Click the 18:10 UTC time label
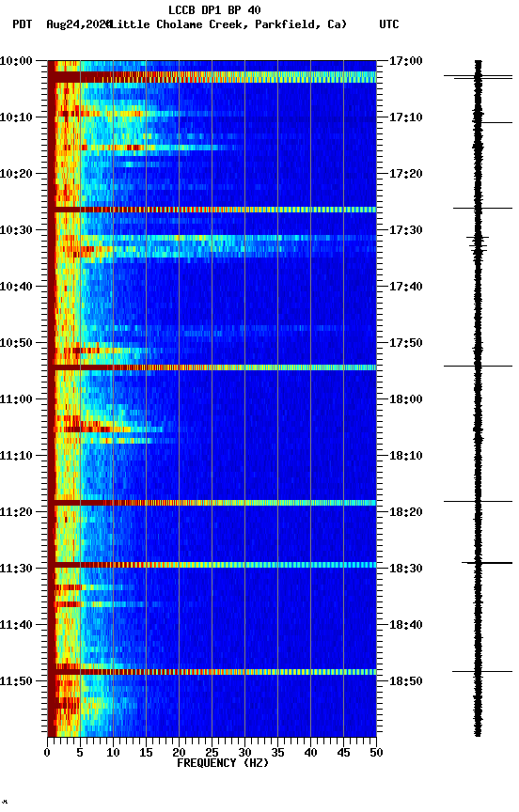The image size is (519, 812). point(406,456)
